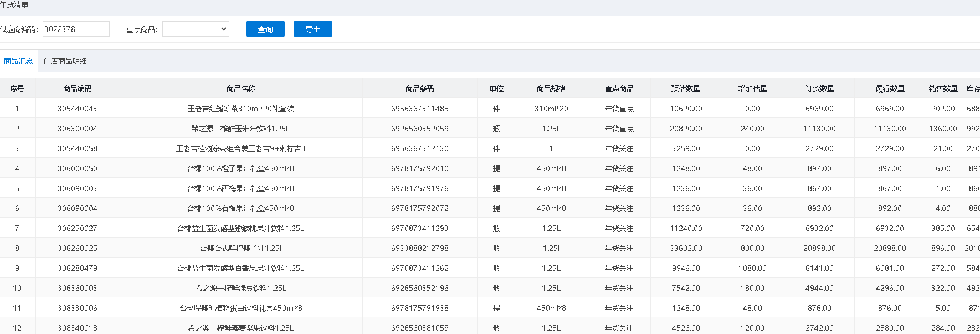Viewport: 980px width, 334px height.
Task: Click the 订货数量 column header
Action: click(819, 89)
